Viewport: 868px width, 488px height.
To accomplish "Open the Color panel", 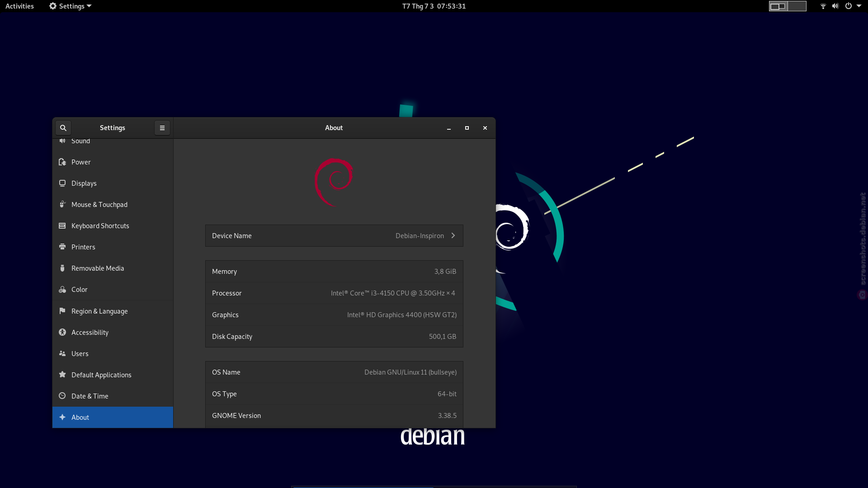I will 113,289.
